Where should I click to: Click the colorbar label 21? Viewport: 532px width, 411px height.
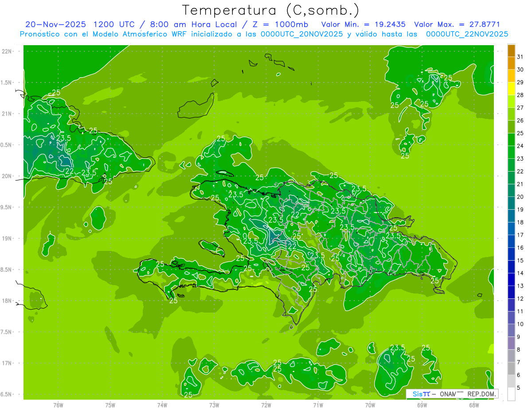click(x=520, y=184)
